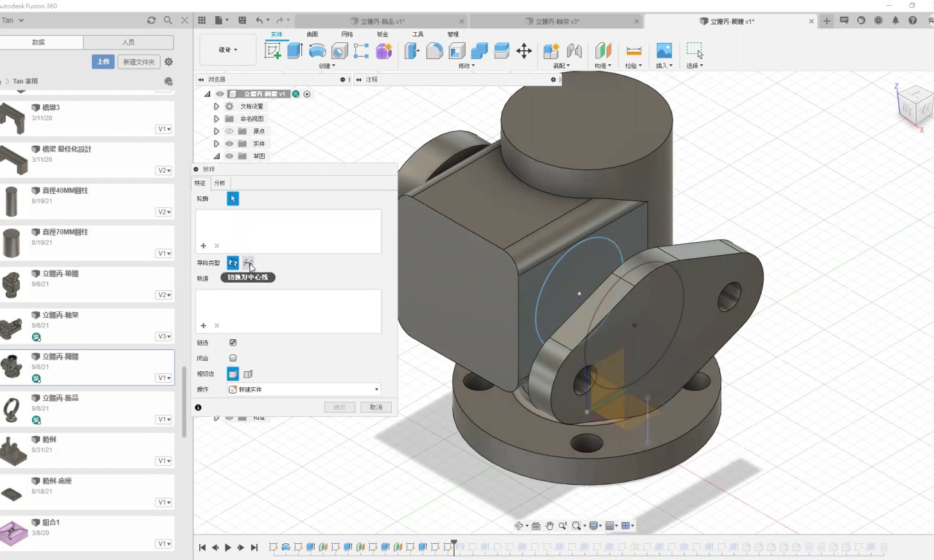Click the profile selection cursor button
The width and height of the screenshot is (934, 560).
(233, 198)
